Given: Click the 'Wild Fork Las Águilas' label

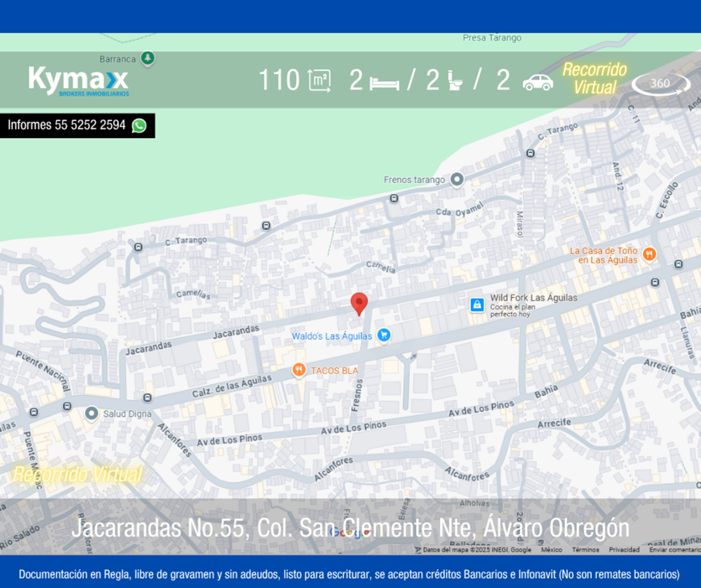Looking at the screenshot, I should click(533, 298).
